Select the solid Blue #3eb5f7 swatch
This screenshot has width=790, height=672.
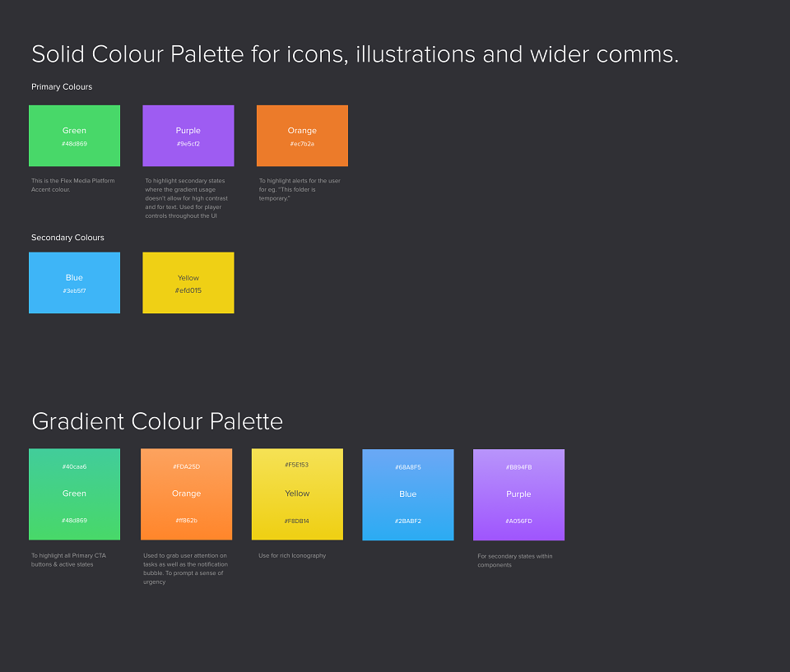[x=75, y=283]
